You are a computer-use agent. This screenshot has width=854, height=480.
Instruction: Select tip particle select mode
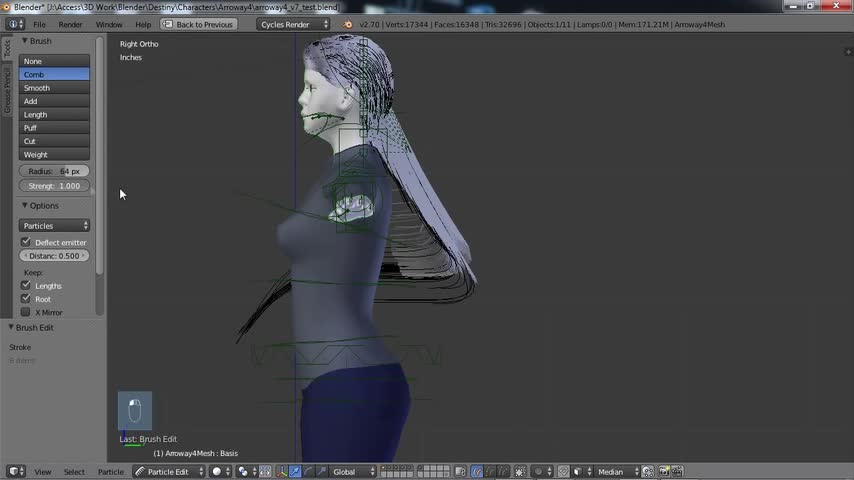pyautogui.click(x=503, y=471)
